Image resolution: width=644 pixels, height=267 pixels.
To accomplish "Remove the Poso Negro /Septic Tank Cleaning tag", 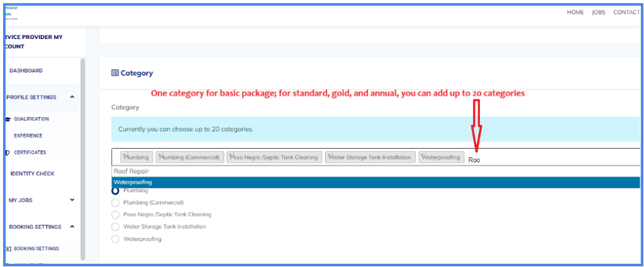I will tap(230, 155).
